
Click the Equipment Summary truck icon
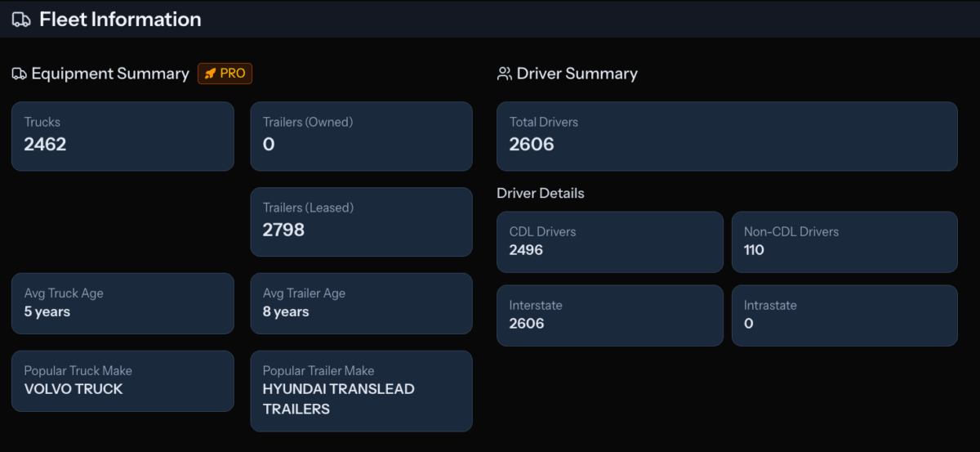coord(19,74)
